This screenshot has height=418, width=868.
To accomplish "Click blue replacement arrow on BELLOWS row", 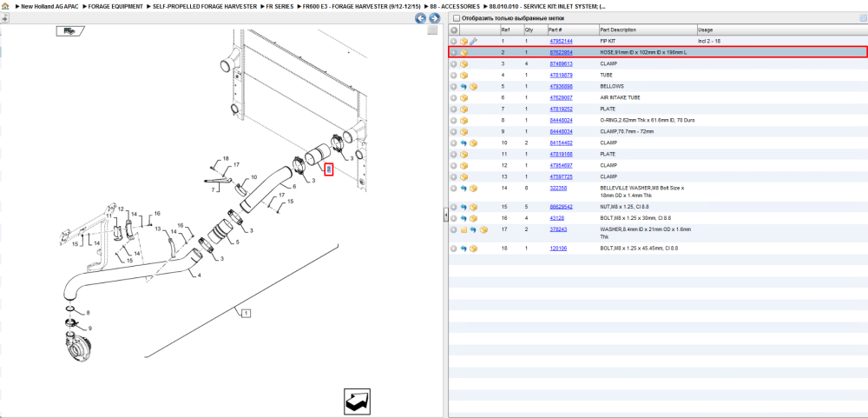I will pyautogui.click(x=464, y=87).
